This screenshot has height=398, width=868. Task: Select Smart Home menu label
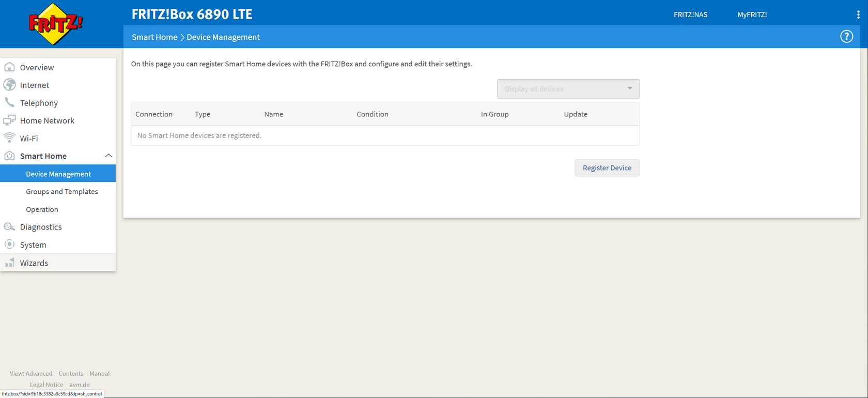coord(43,156)
